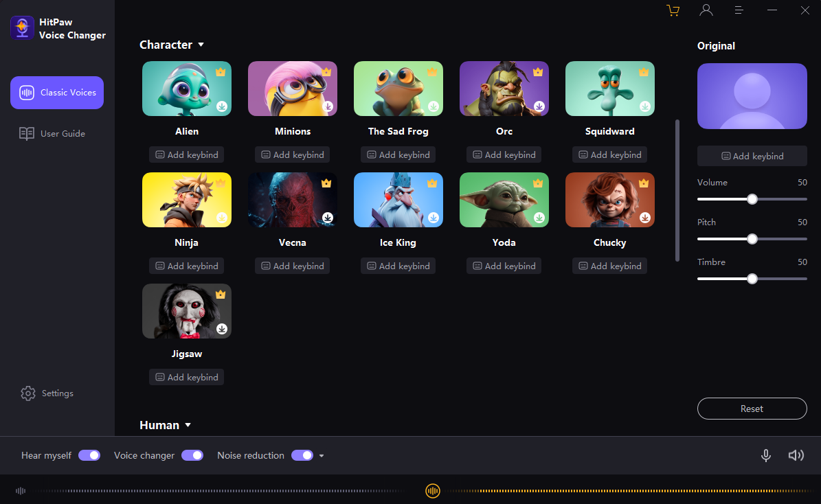Click the small waveform icon at bottom left
Screen dimensions: 821x504
(21, 491)
